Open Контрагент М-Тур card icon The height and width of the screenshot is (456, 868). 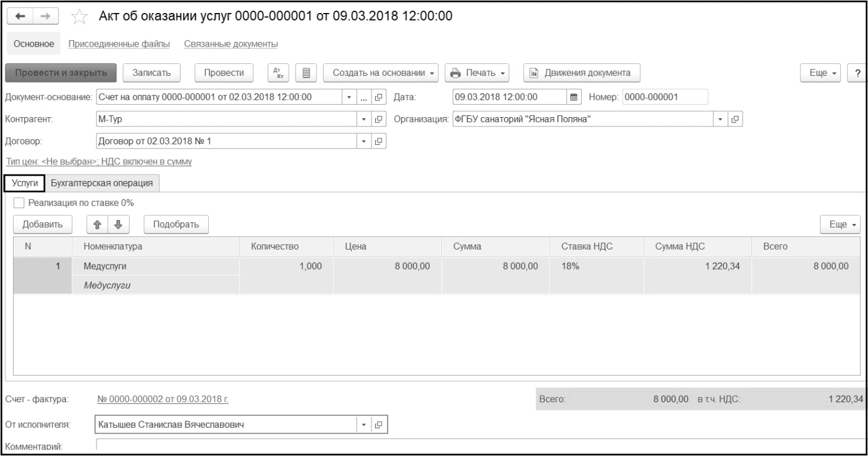click(x=379, y=118)
